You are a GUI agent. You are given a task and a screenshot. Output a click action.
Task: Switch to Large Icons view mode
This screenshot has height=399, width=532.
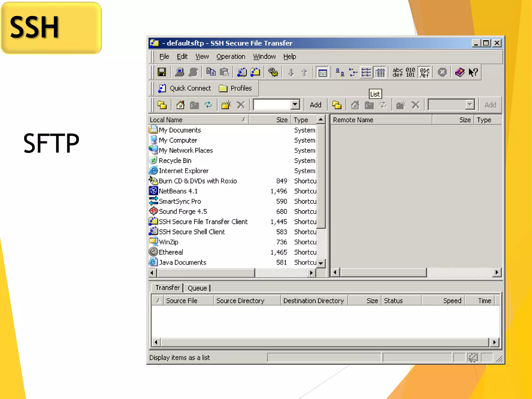click(x=340, y=72)
